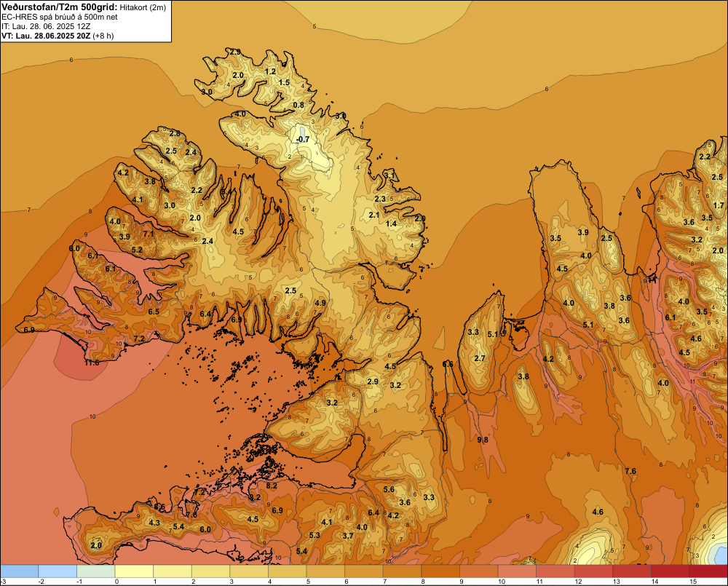Click the 1.5 temperature value

pos(284,83)
